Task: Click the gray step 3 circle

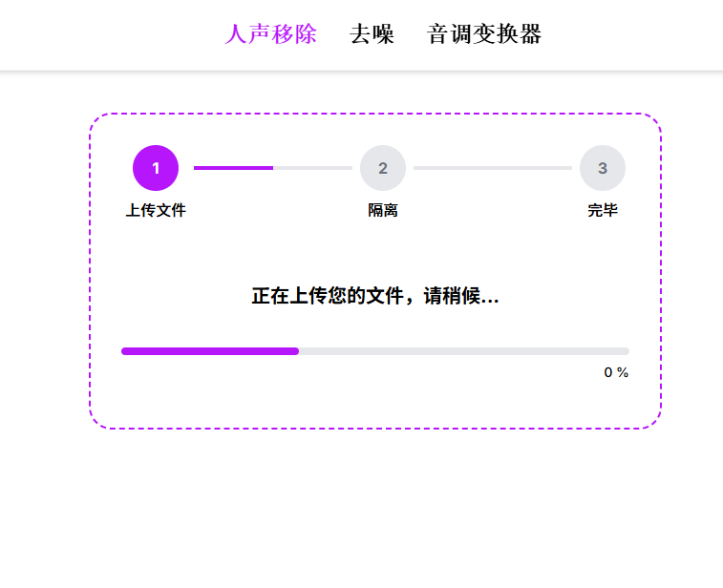Action: (603, 168)
